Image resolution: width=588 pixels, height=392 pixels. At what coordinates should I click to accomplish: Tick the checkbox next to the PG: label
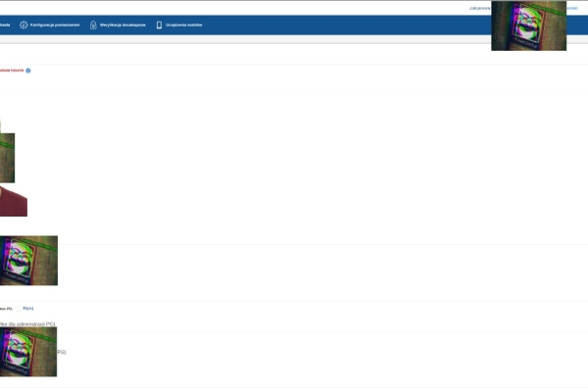point(18,309)
